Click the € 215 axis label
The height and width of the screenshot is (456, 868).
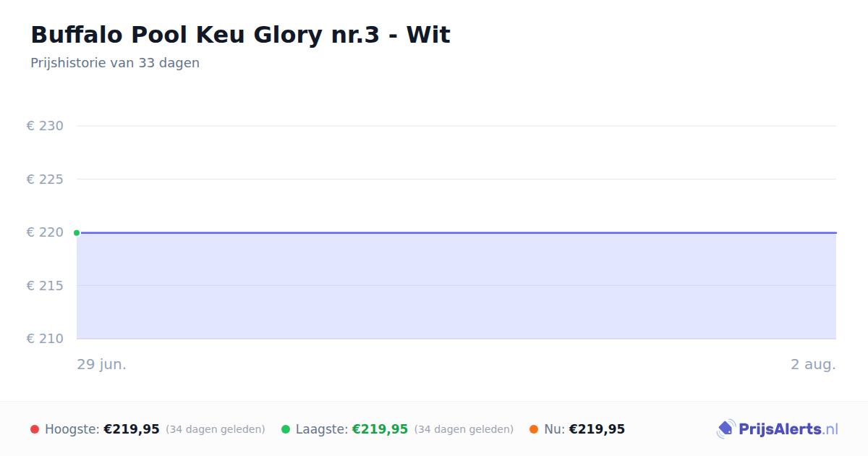tap(45, 286)
